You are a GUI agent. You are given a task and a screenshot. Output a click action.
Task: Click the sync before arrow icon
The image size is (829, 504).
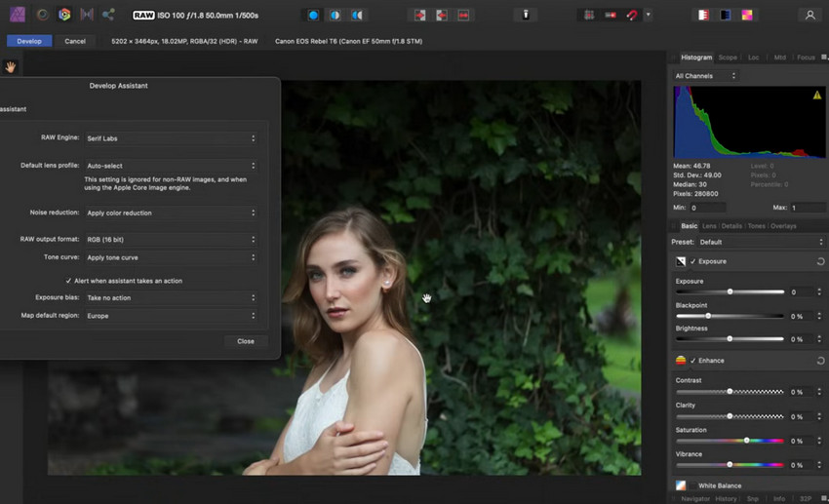419,16
